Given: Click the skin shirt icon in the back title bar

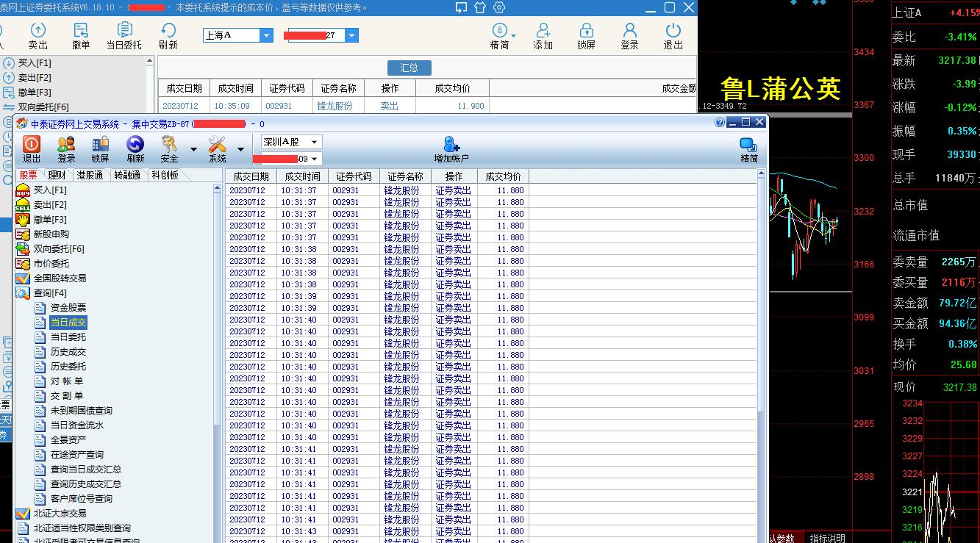Looking at the screenshot, I should click(x=480, y=7).
